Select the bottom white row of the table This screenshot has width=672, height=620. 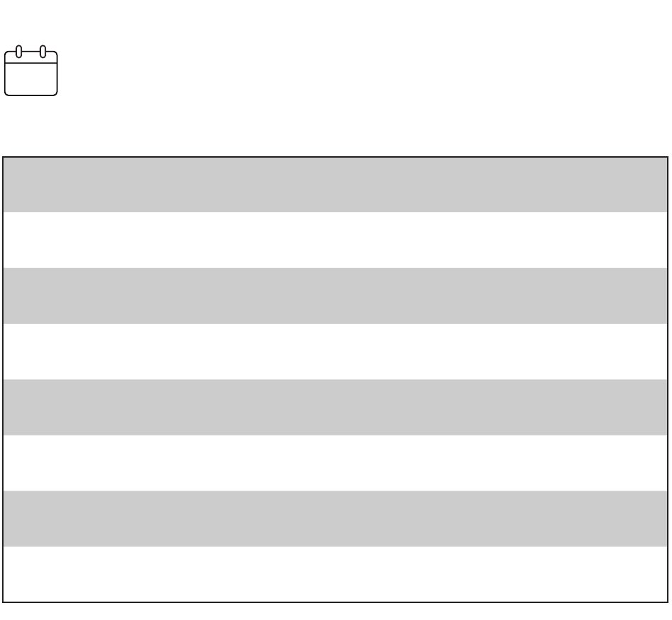335,574
